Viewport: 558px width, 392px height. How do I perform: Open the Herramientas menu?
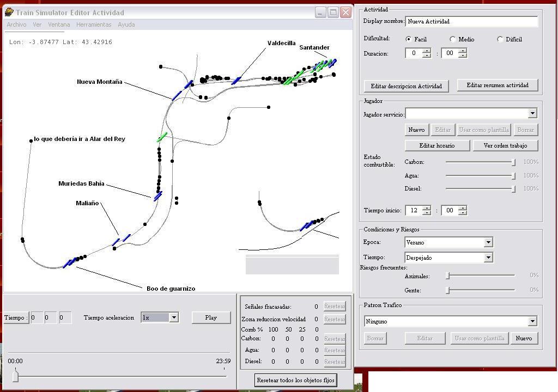pyautogui.click(x=94, y=24)
